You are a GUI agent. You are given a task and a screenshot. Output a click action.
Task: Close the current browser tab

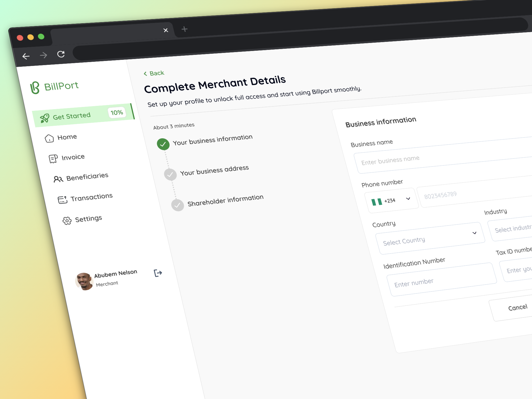(x=166, y=30)
